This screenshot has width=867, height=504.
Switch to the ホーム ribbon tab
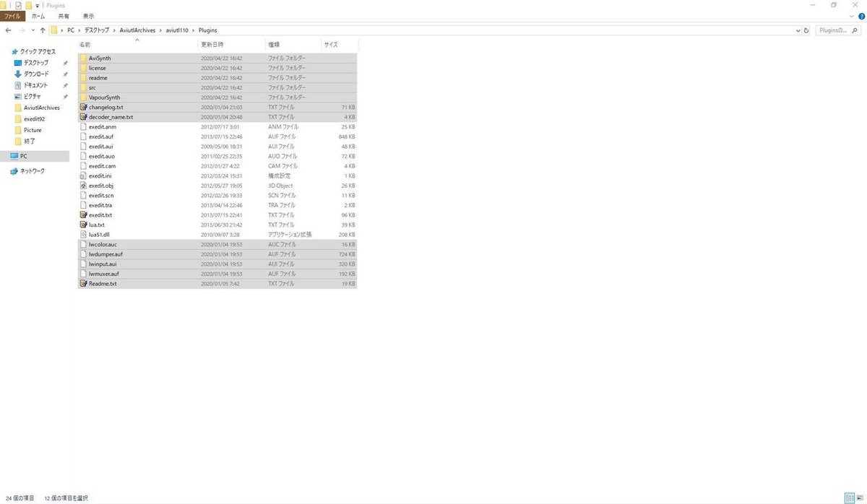pos(38,16)
